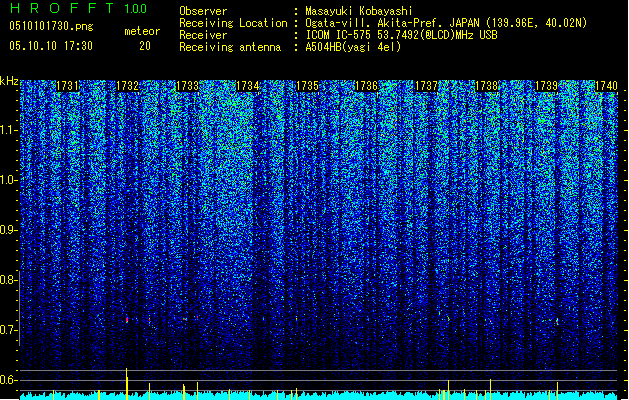This screenshot has height=400, width=629.
Task: Click the 0.6 kHz axis label
Action: pos(9,380)
